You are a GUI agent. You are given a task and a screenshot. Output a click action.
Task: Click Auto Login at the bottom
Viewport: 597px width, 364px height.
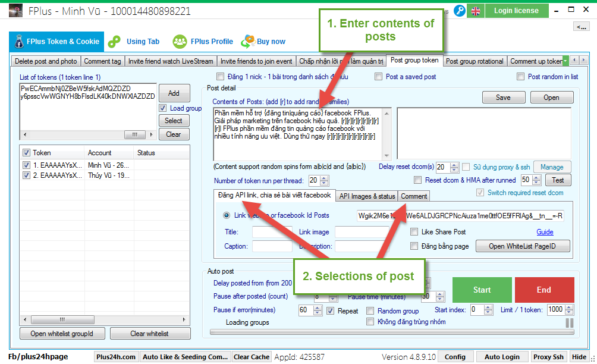click(502, 357)
